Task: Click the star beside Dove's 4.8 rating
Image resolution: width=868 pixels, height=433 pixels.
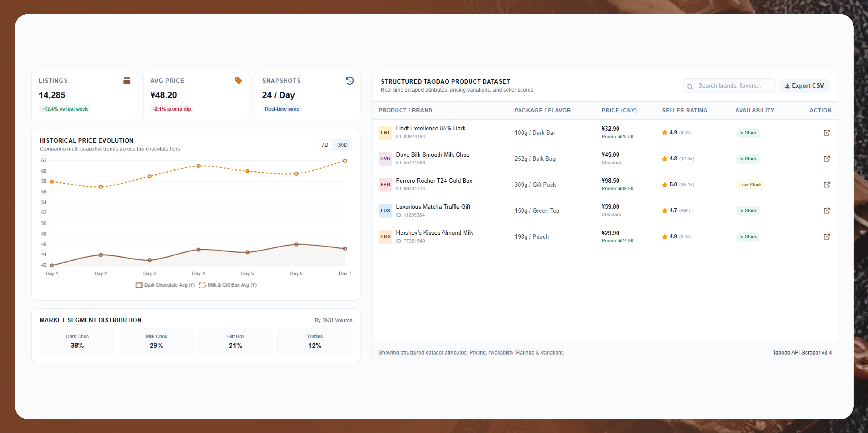Action: pyautogui.click(x=664, y=158)
